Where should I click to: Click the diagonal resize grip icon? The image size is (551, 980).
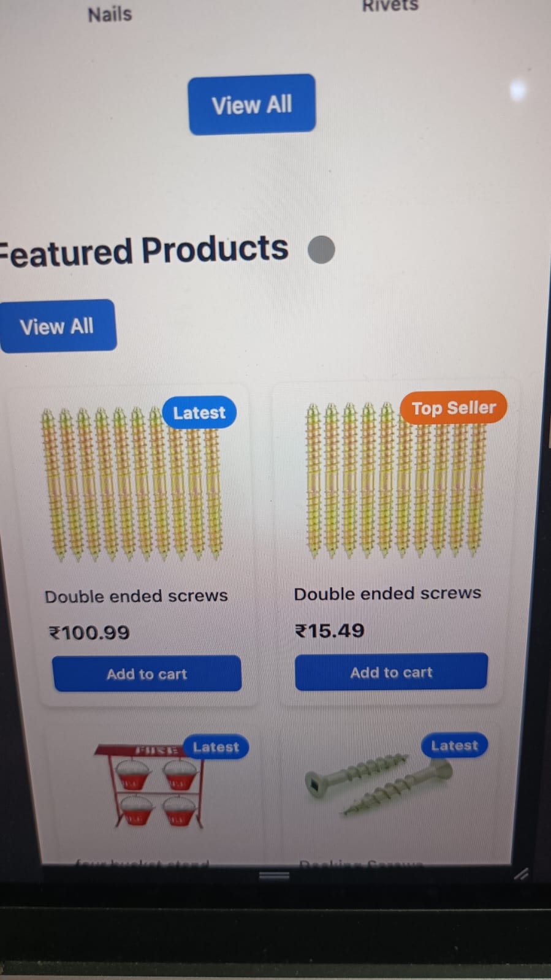click(521, 874)
